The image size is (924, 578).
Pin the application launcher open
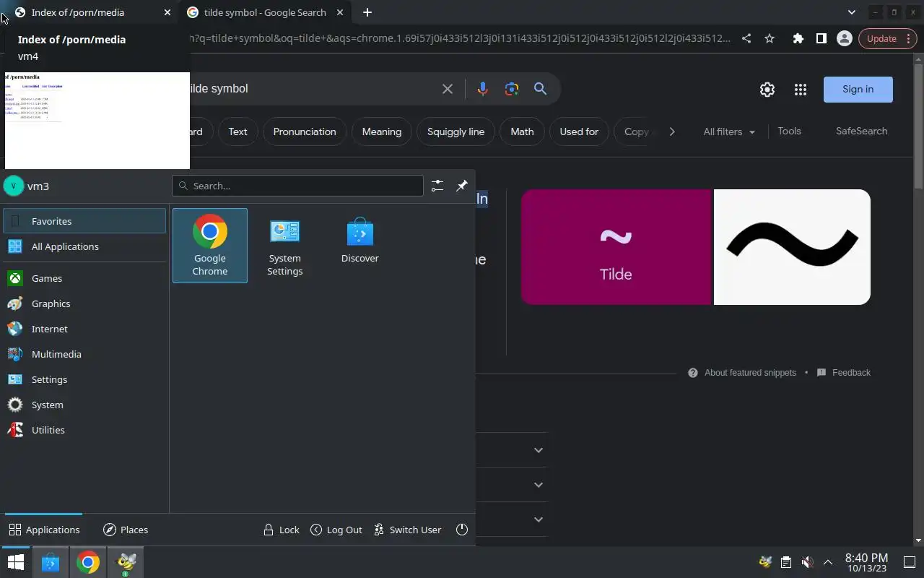click(x=462, y=186)
